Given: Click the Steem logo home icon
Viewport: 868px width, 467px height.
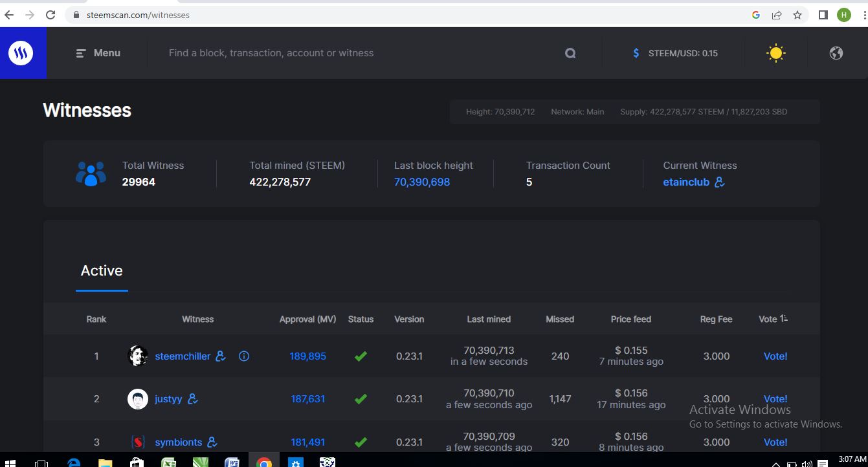Looking at the screenshot, I should (x=21, y=53).
